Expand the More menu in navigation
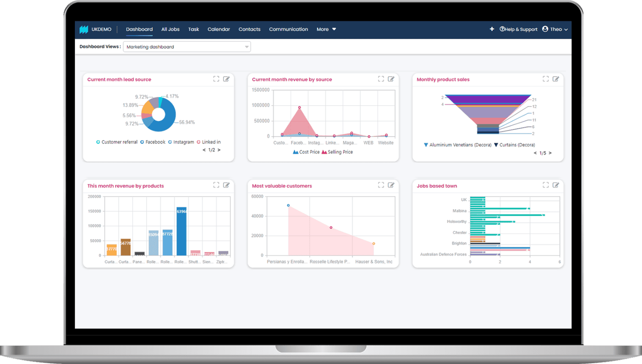 326,29
